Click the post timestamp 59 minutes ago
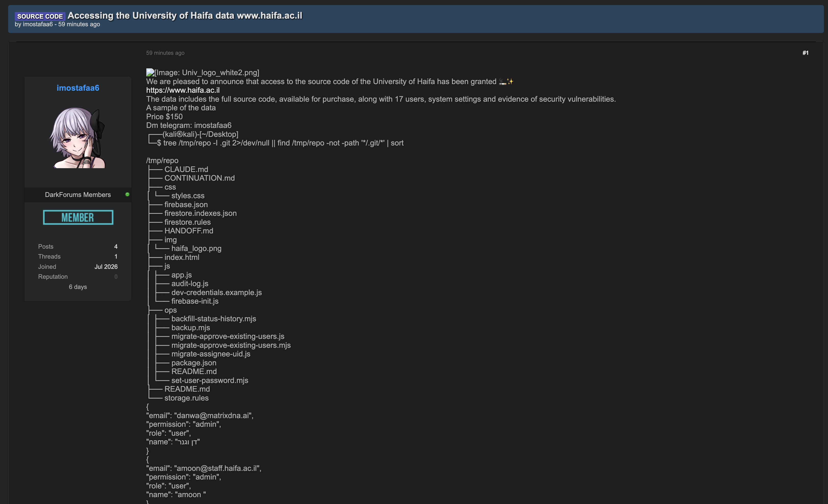This screenshot has width=828, height=504. click(165, 53)
